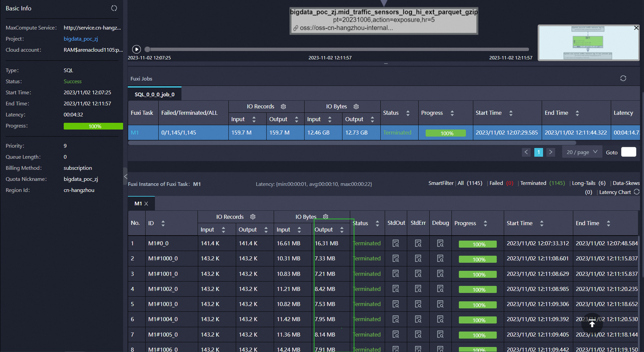Sort Fuxi Task IO Bytes Output column

372,119
